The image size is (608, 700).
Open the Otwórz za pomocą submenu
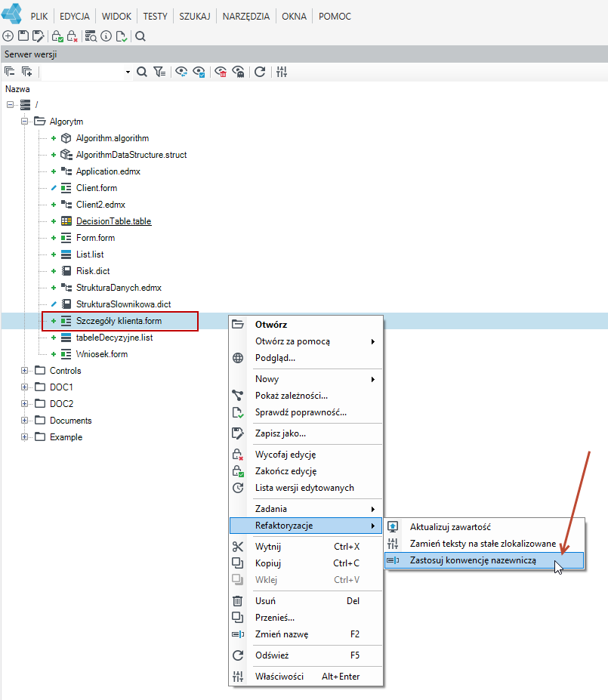pyautogui.click(x=306, y=341)
